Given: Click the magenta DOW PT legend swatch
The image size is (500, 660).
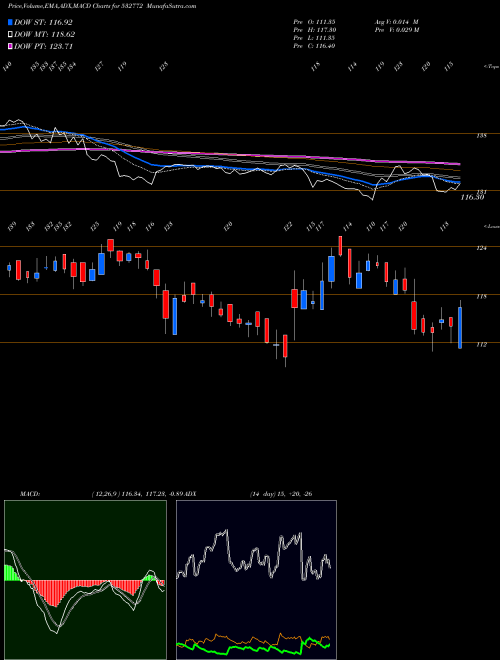Looking at the screenshot, I should [11, 46].
